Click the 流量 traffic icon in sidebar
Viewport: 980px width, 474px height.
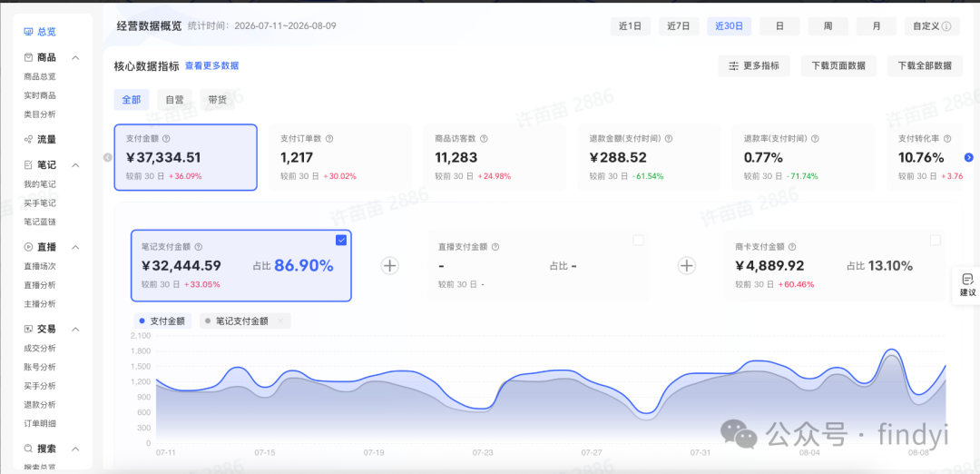coord(28,140)
